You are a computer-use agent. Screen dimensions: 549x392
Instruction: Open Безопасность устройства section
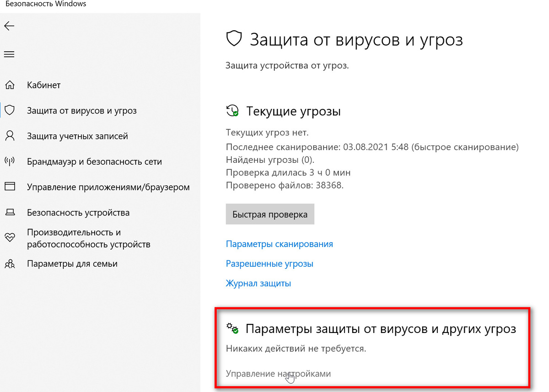[x=79, y=212]
